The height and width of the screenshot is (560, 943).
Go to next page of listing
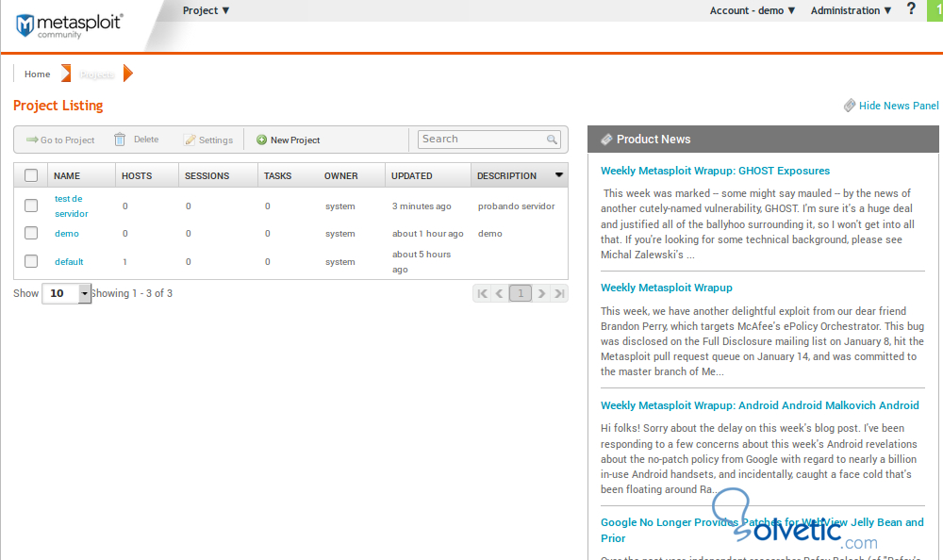542,293
